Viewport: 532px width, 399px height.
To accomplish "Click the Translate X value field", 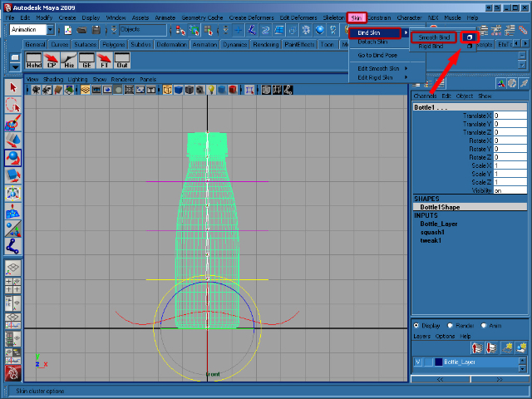I will click(510, 116).
